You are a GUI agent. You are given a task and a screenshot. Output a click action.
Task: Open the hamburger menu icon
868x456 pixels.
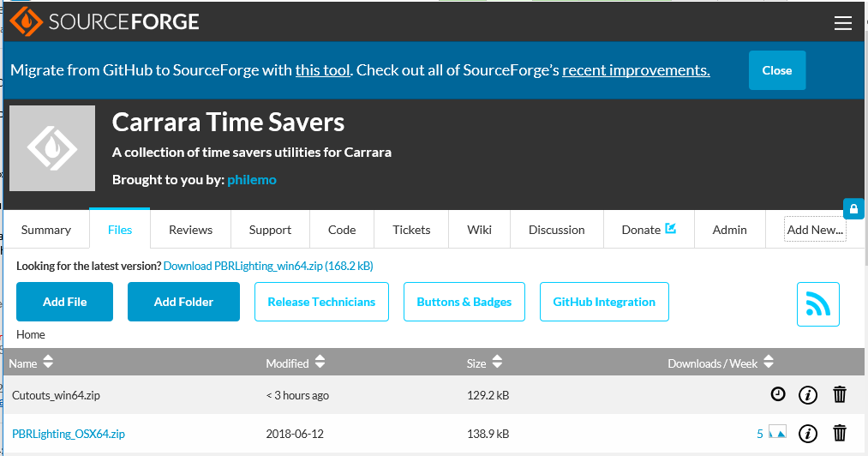point(843,23)
